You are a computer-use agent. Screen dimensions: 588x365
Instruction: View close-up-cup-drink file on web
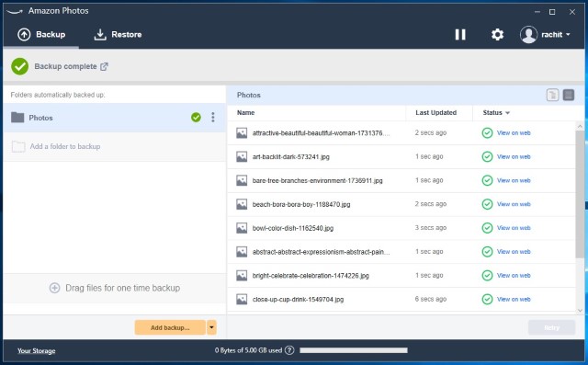pos(514,299)
